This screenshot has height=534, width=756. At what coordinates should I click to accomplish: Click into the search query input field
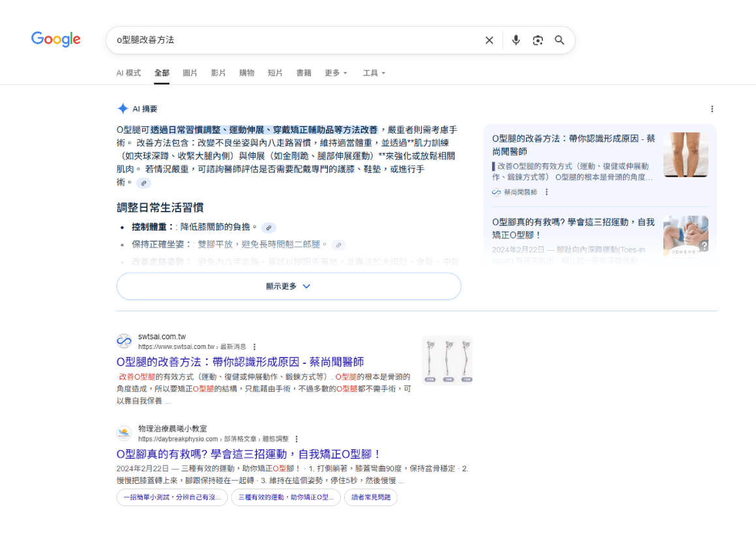293,40
